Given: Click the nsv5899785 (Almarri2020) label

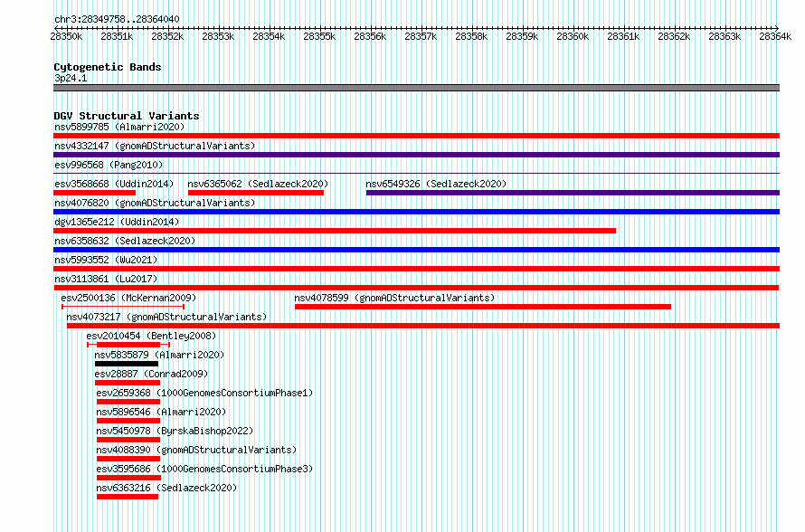Looking at the screenshot, I should click(x=119, y=127).
